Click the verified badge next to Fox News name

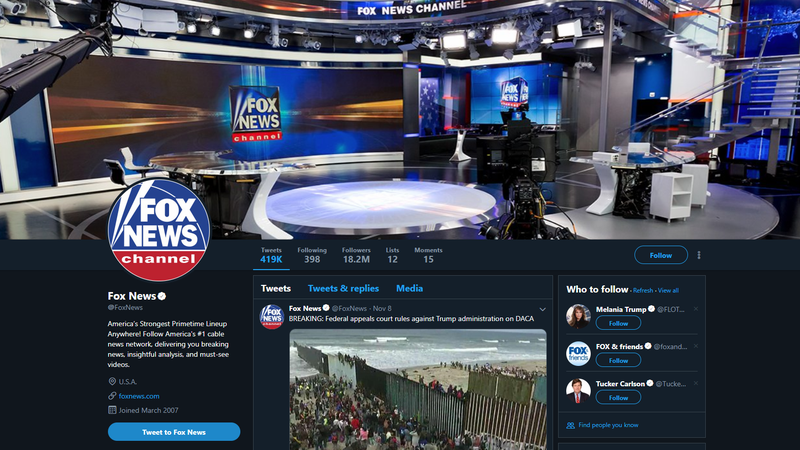(162, 296)
